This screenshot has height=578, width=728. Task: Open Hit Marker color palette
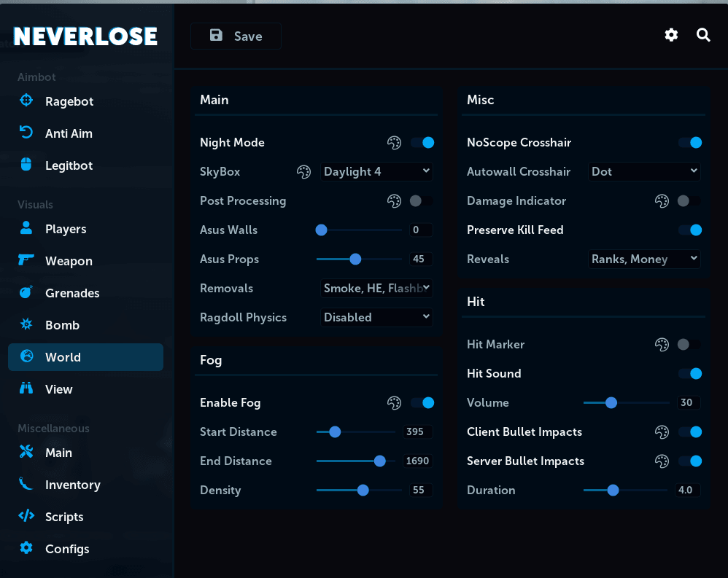(662, 345)
